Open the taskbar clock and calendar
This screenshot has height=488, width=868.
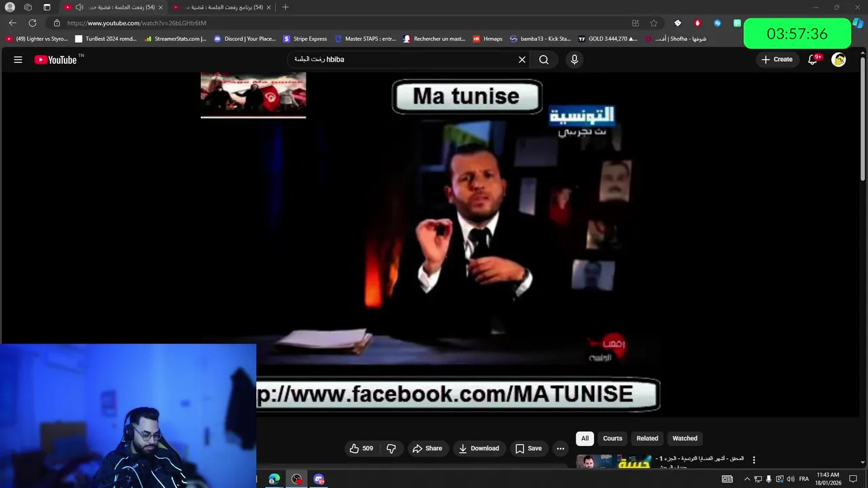tap(829, 479)
